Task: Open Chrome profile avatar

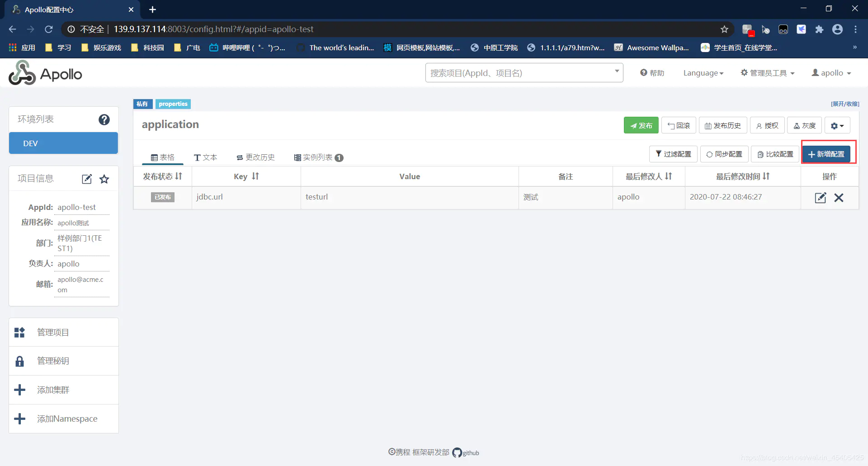Action: point(837,29)
